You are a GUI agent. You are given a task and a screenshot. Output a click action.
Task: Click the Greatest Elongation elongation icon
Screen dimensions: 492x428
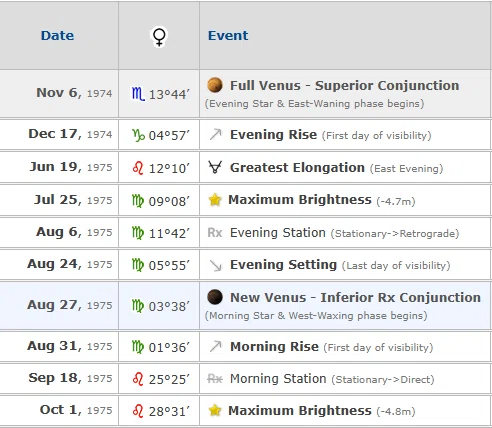(215, 167)
